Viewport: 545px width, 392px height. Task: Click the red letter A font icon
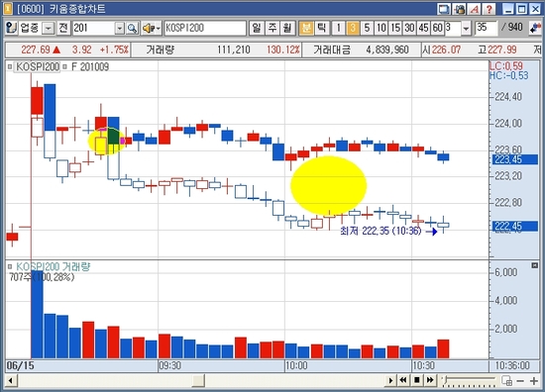tap(474, 9)
